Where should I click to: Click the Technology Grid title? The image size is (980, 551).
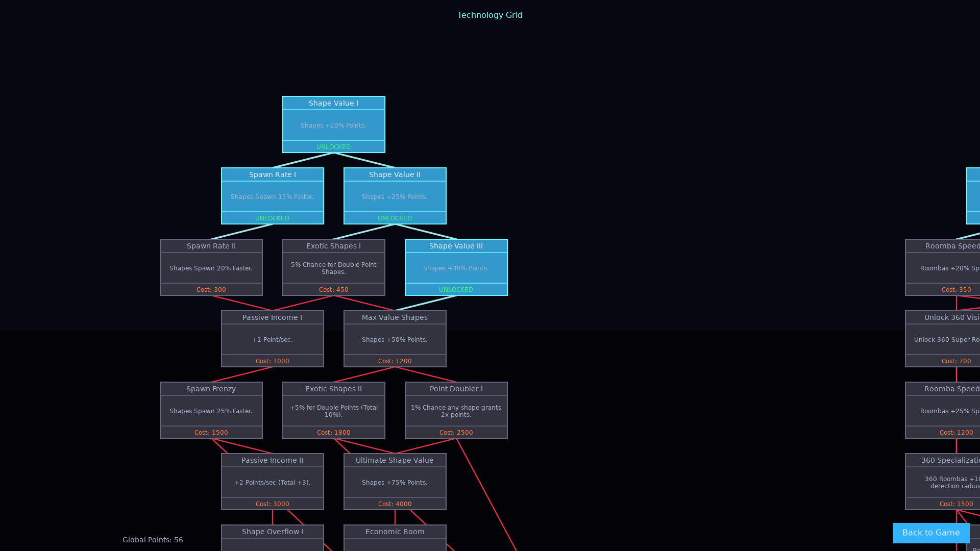490,15
